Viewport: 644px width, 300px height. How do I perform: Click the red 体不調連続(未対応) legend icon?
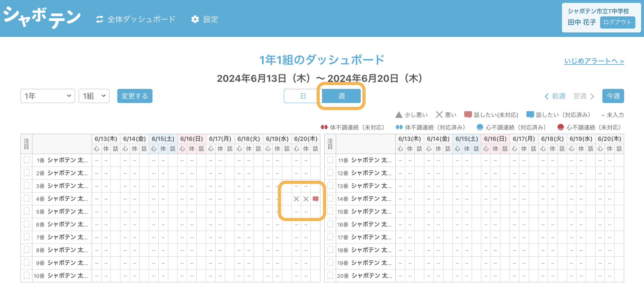324,127
